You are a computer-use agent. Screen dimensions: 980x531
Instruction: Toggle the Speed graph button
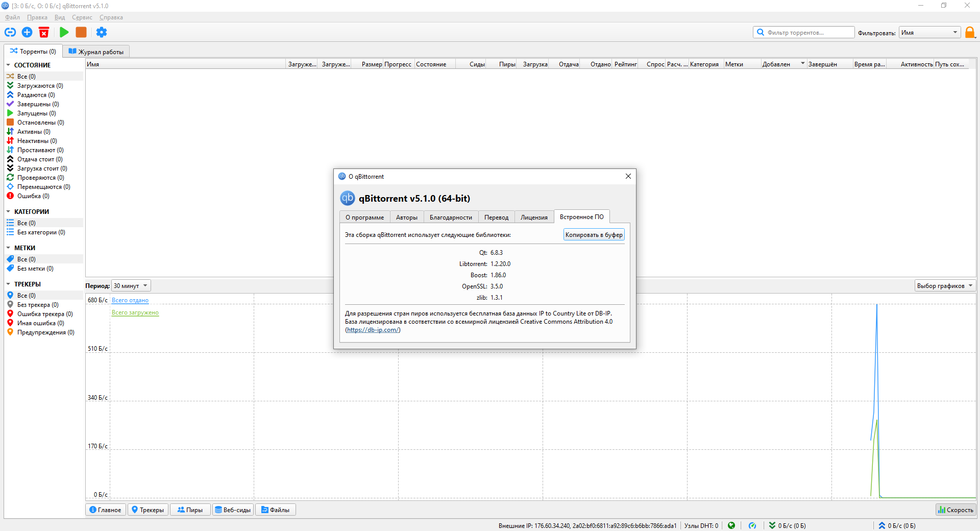(x=955, y=510)
